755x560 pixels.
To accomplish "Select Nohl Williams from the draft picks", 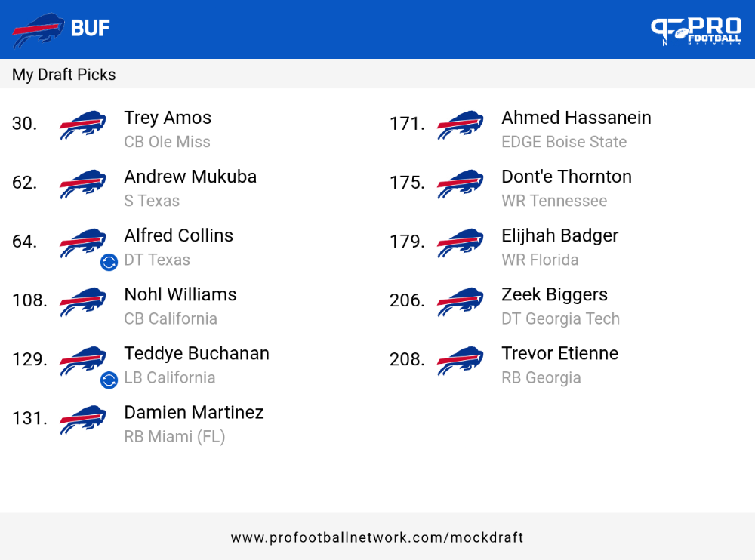I will click(x=180, y=294).
